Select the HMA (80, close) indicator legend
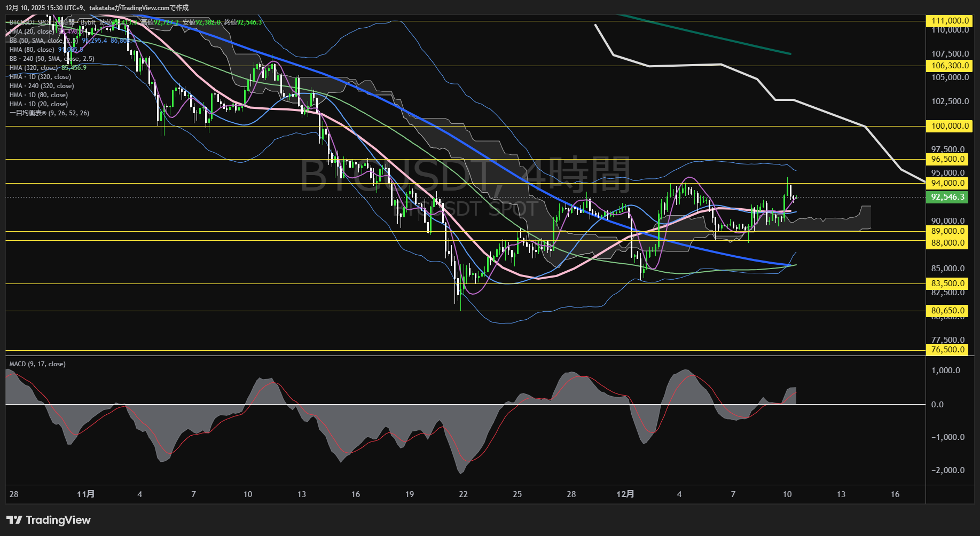 click(x=32, y=50)
